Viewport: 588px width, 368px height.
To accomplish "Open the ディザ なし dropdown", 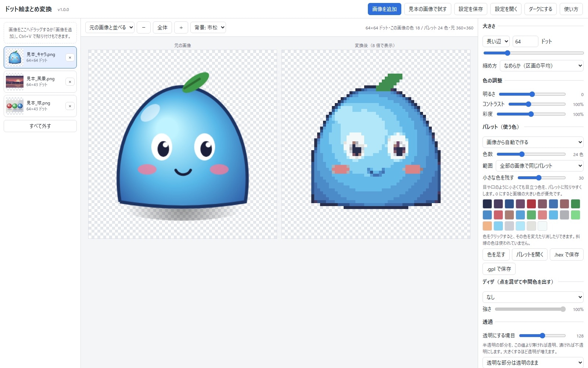I will pyautogui.click(x=533, y=297).
